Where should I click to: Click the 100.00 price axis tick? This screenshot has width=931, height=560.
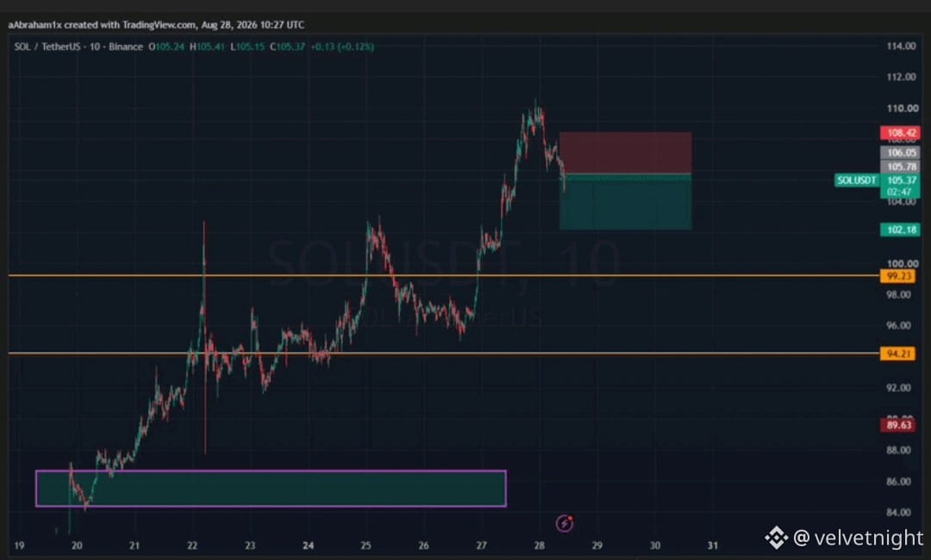coord(902,264)
